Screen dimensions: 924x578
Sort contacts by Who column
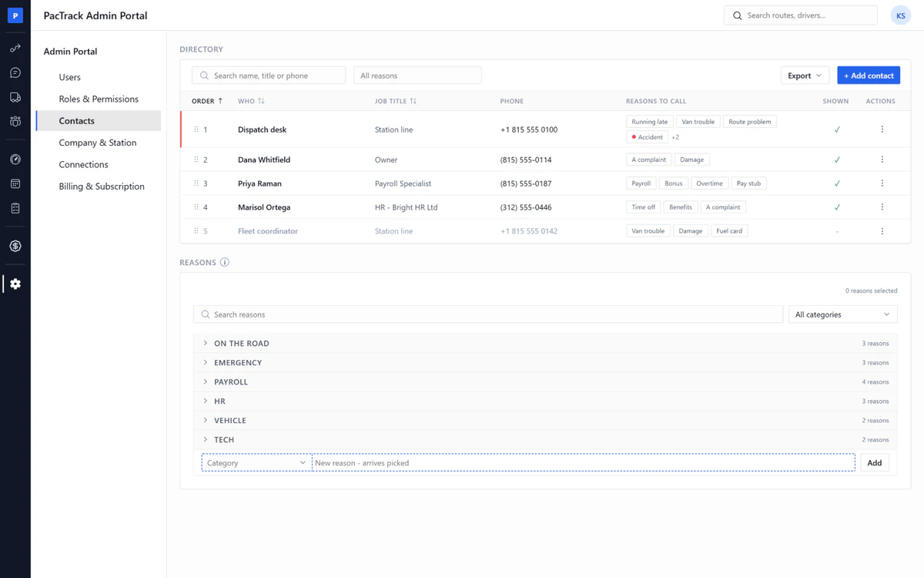251,101
